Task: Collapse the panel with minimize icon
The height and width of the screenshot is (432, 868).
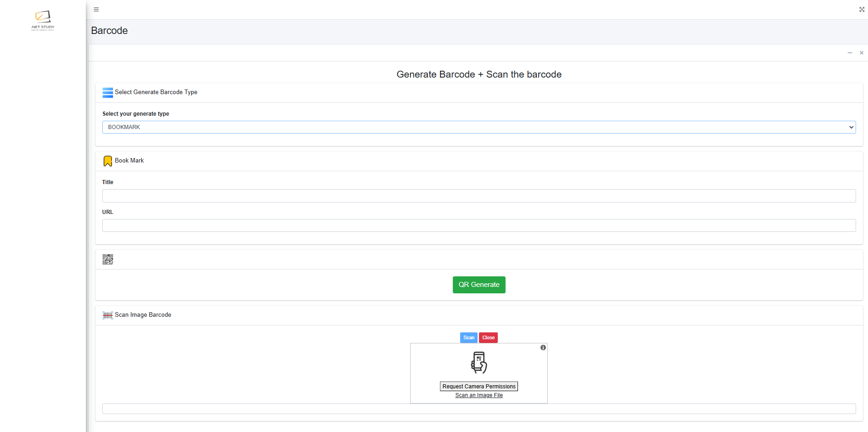Action: point(850,53)
